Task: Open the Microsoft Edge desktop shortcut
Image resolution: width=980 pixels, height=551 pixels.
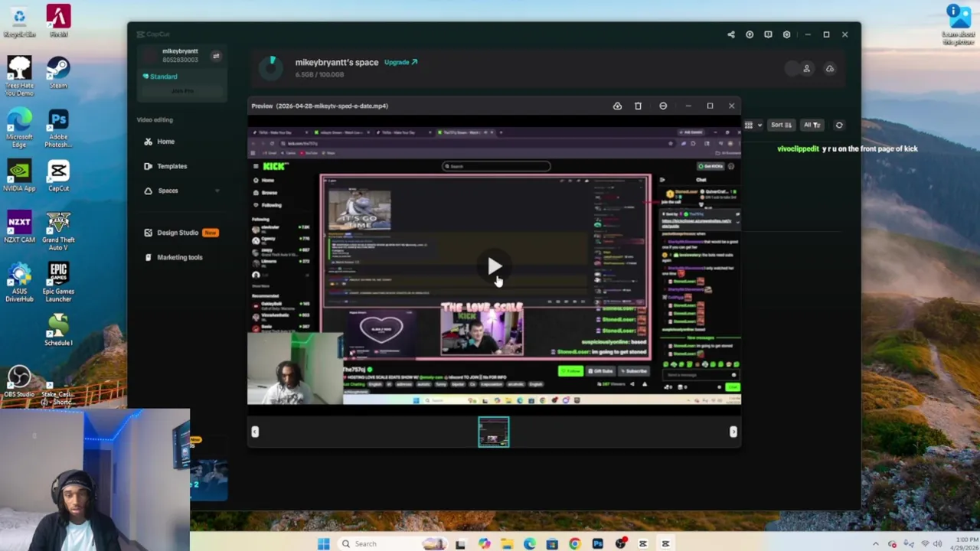Action: tap(19, 129)
